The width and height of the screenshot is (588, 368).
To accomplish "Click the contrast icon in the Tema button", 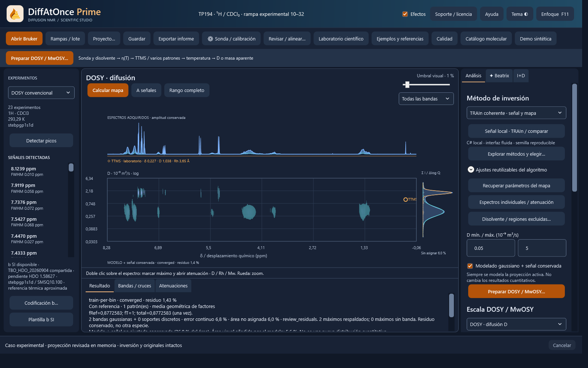I will click(x=526, y=14).
